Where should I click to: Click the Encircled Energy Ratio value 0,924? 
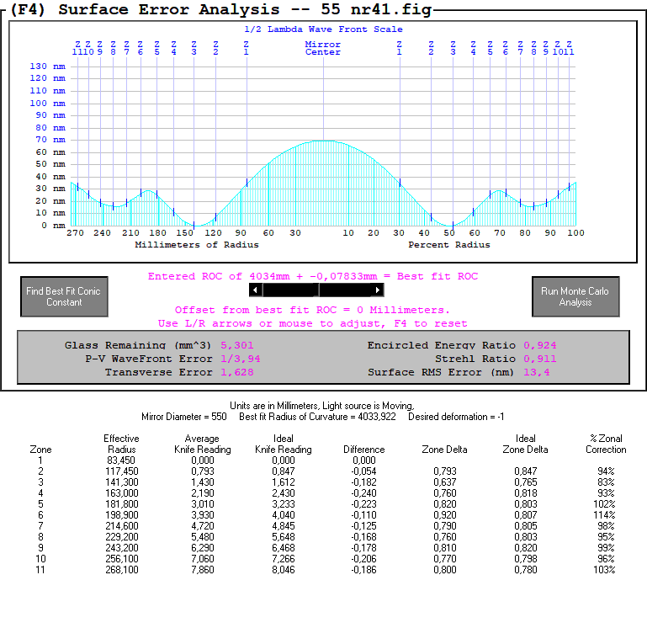click(539, 345)
